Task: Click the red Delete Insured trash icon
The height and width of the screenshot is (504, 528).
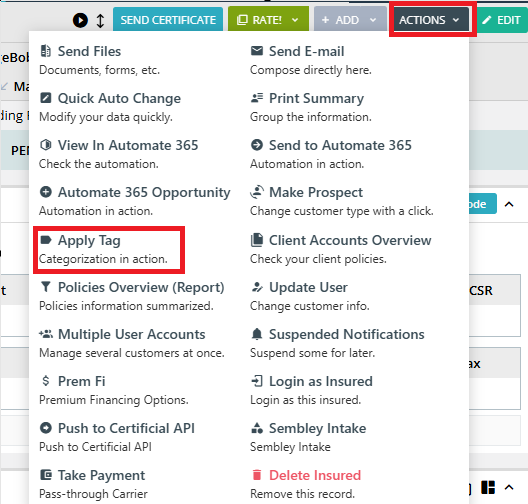Action: (x=257, y=475)
